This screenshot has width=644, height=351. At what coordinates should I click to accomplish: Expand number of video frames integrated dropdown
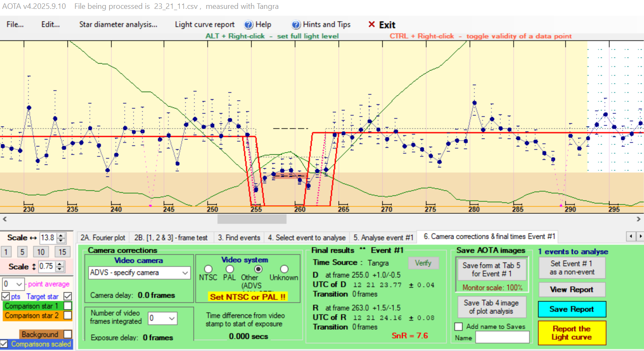[172, 319]
